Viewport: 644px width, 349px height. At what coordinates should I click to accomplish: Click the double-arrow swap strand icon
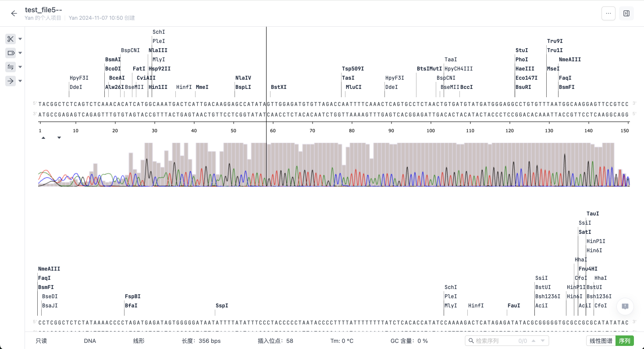click(x=11, y=67)
